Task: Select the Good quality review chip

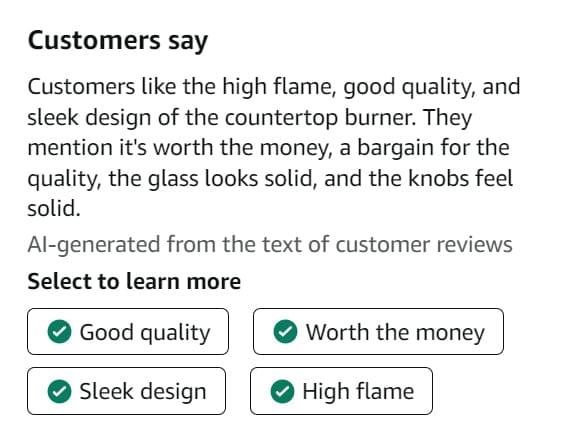Action: pyautogui.click(x=128, y=331)
